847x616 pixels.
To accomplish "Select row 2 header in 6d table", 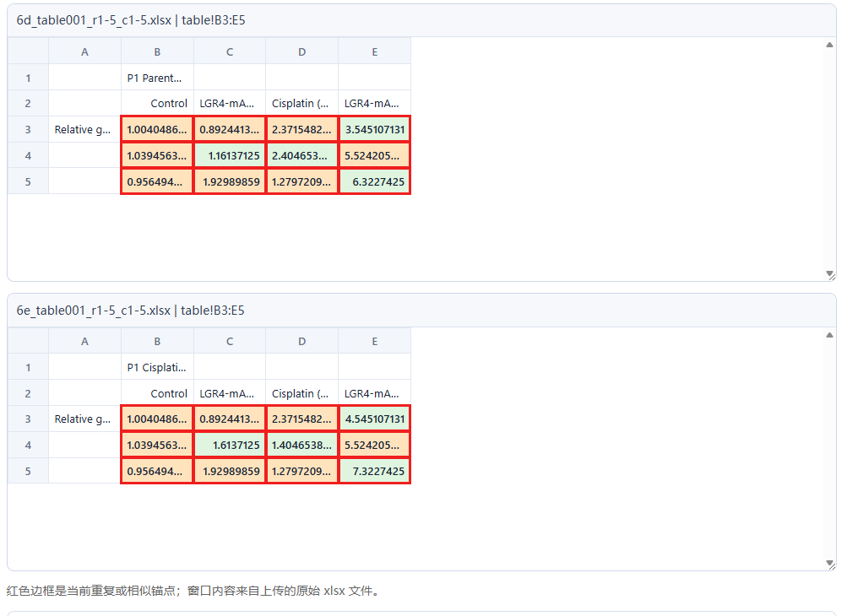I will (28, 103).
